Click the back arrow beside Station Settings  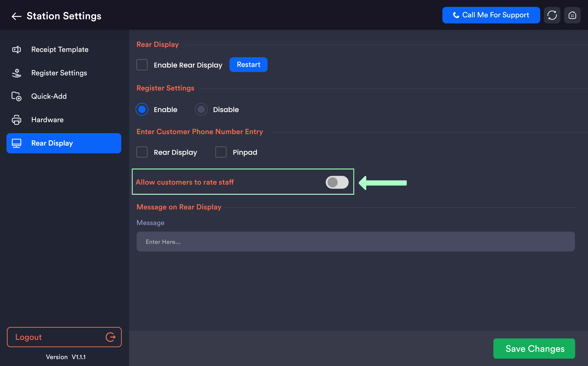[x=17, y=16]
